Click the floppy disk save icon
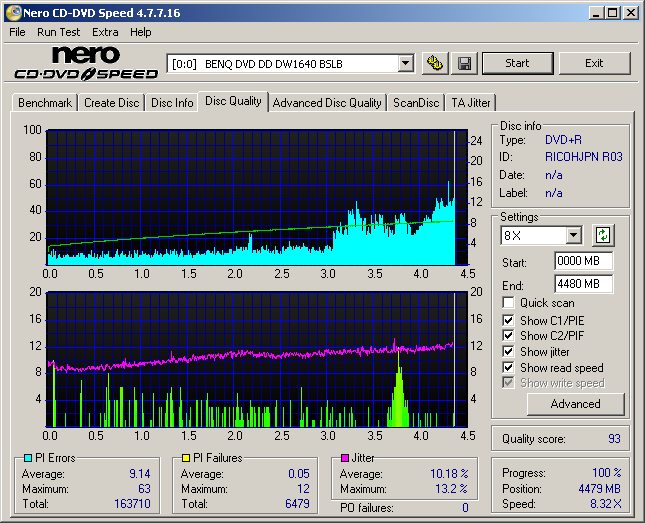Viewport: 645px width, 523px height. [464, 63]
